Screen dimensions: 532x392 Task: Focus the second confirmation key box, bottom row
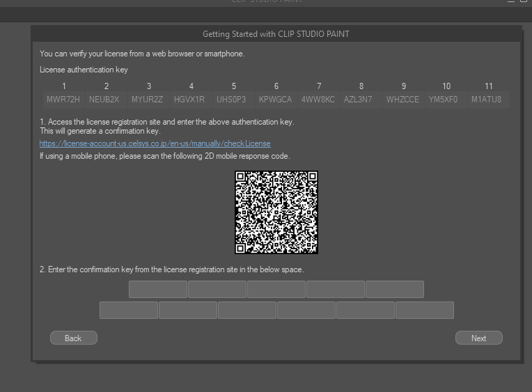pyautogui.click(x=187, y=311)
